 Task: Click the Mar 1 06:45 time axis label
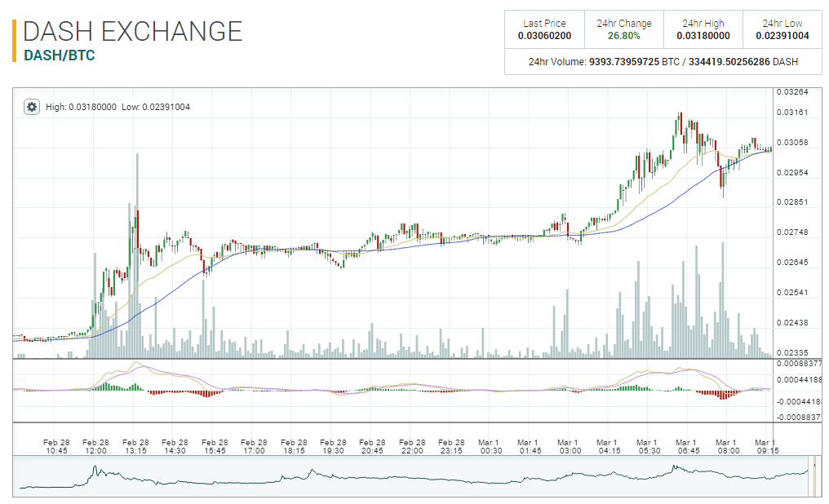coord(688,445)
